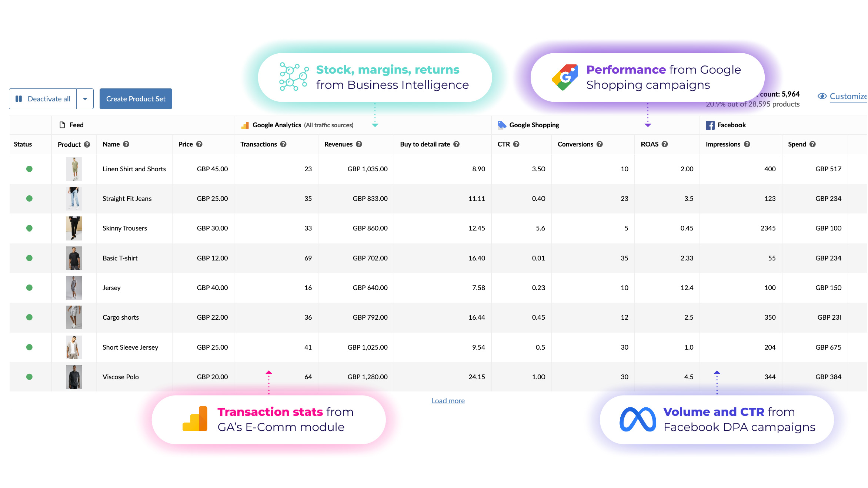Click the product name Skinny Trousers

pos(125,228)
